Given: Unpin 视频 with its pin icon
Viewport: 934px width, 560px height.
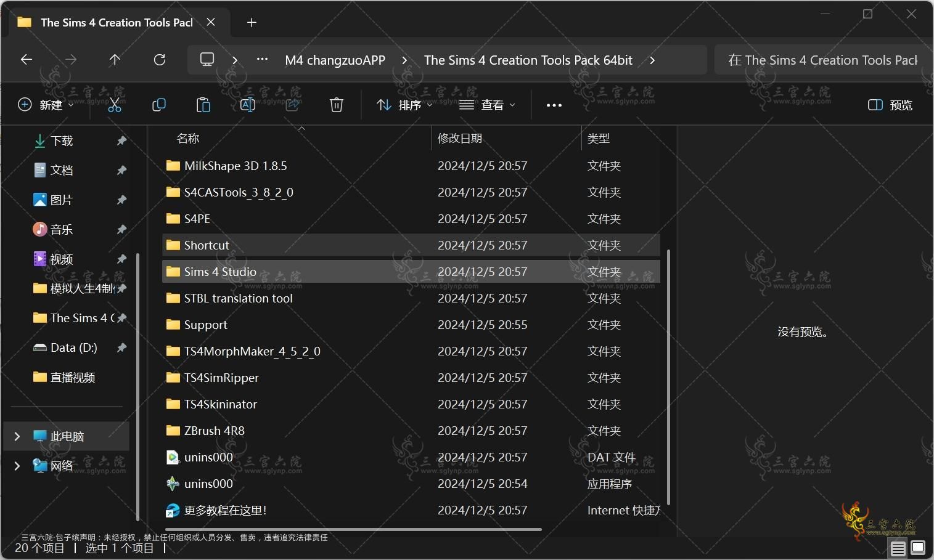Looking at the screenshot, I should click(121, 259).
